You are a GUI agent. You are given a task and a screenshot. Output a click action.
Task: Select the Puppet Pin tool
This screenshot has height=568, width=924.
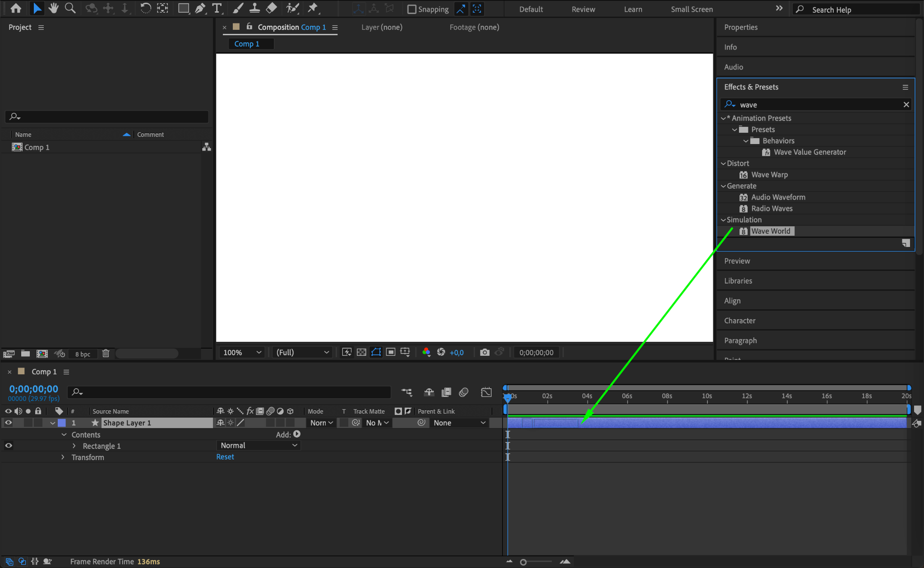[x=312, y=8]
